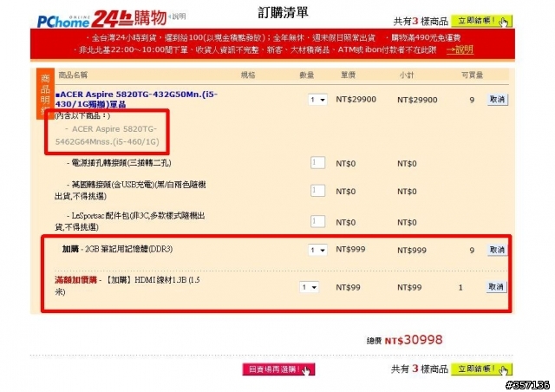Open the →說明 link in the red banner
Viewport: 555px width, 392px height.
point(460,49)
